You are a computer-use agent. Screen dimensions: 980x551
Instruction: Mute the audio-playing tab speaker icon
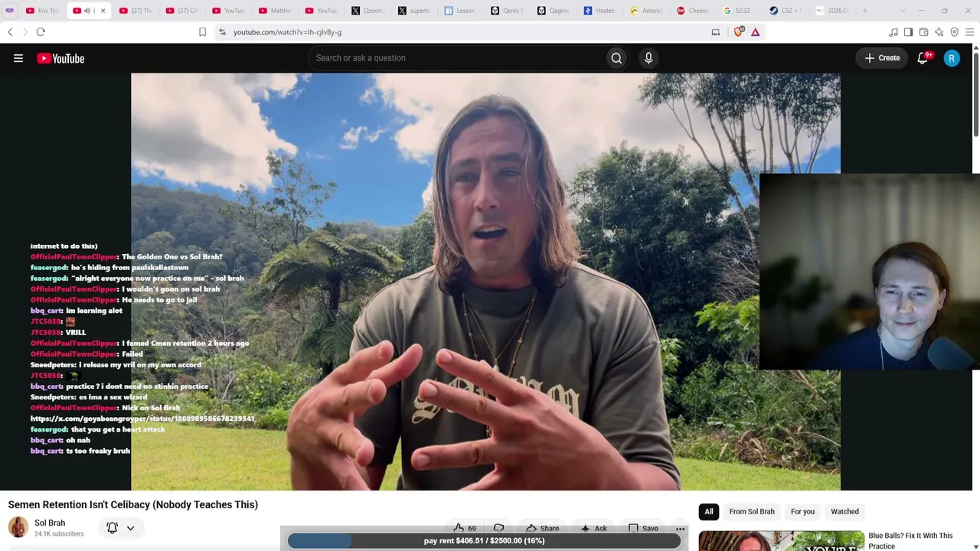(x=87, y=11)
